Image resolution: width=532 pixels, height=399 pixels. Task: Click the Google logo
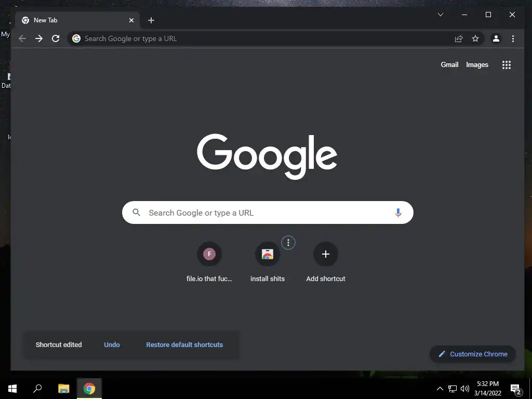[x=267, y=156]
